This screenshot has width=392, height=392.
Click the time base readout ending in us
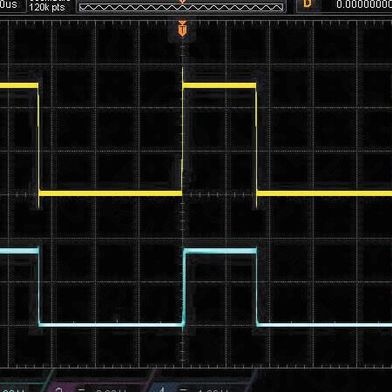pos(9,4)
